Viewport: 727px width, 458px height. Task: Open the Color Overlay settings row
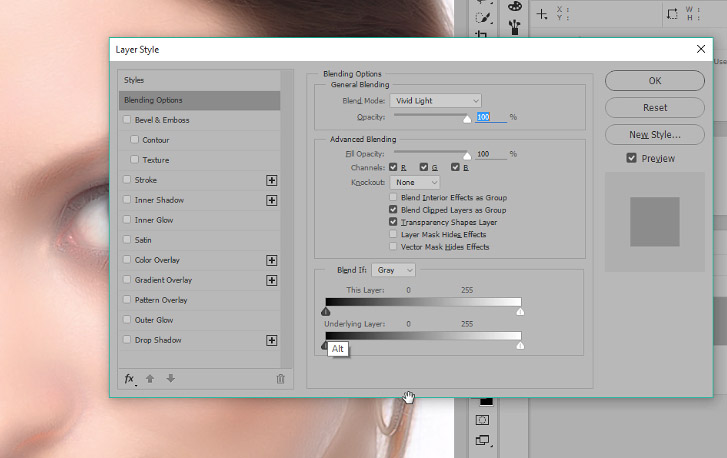point(200,260)
